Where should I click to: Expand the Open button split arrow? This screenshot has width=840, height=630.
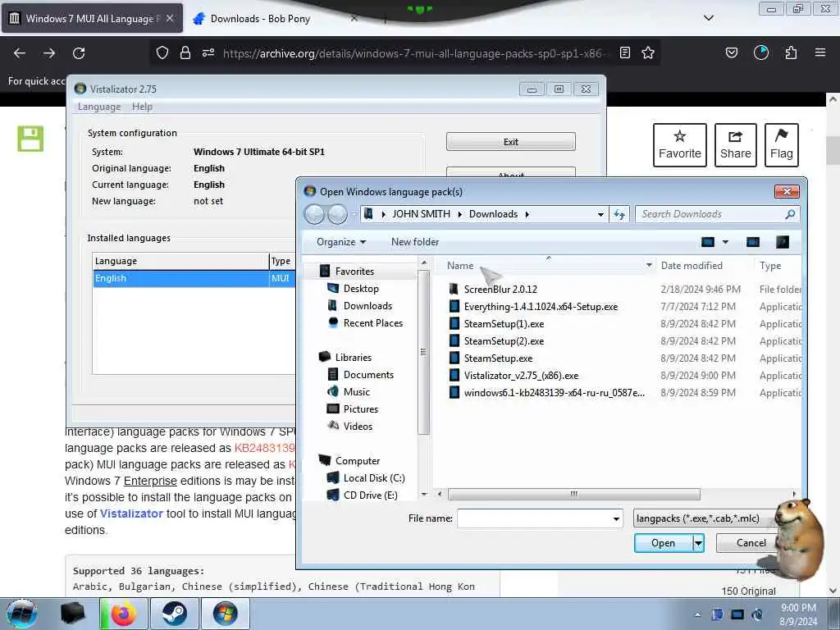pyautogui.click(x=698, y=543)
